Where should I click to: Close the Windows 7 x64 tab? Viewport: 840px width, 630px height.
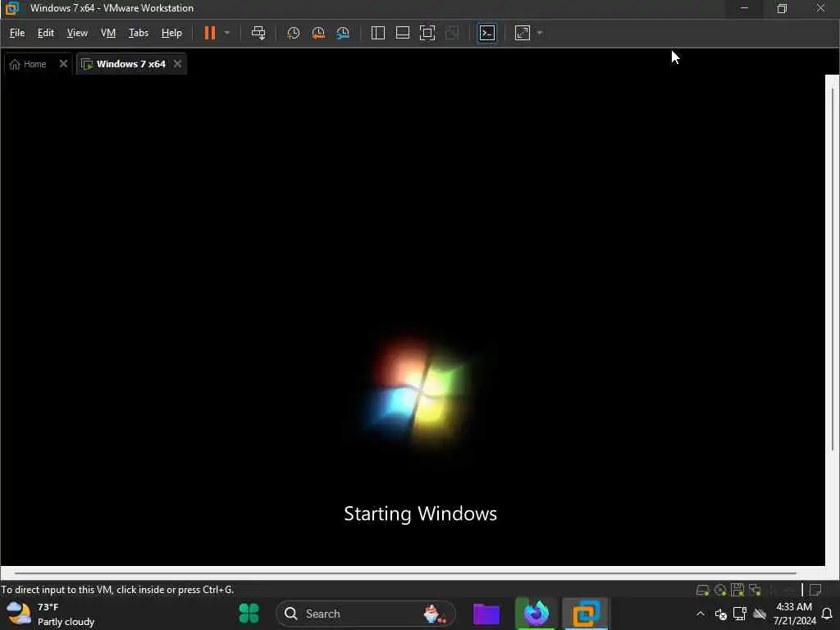[177, 64]
